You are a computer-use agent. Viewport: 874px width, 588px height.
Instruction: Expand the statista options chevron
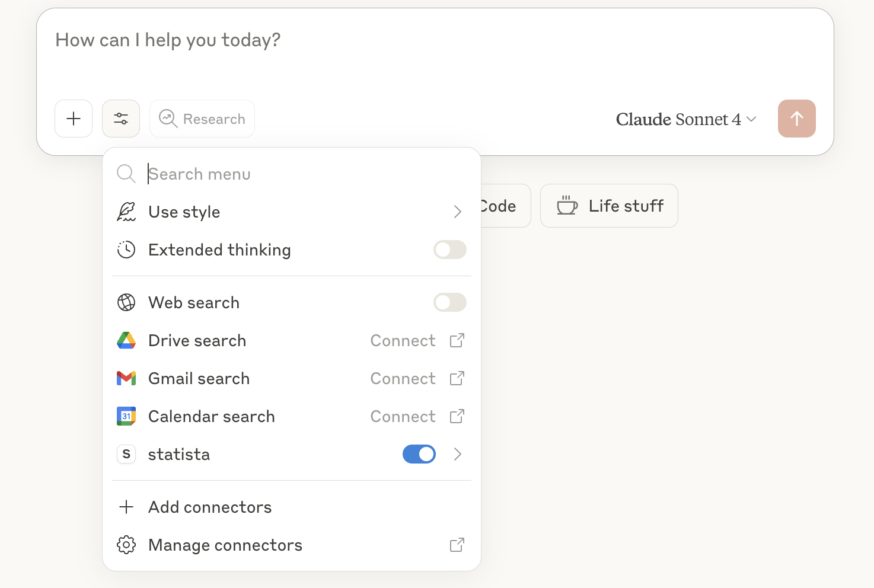[x=457, y=454]
